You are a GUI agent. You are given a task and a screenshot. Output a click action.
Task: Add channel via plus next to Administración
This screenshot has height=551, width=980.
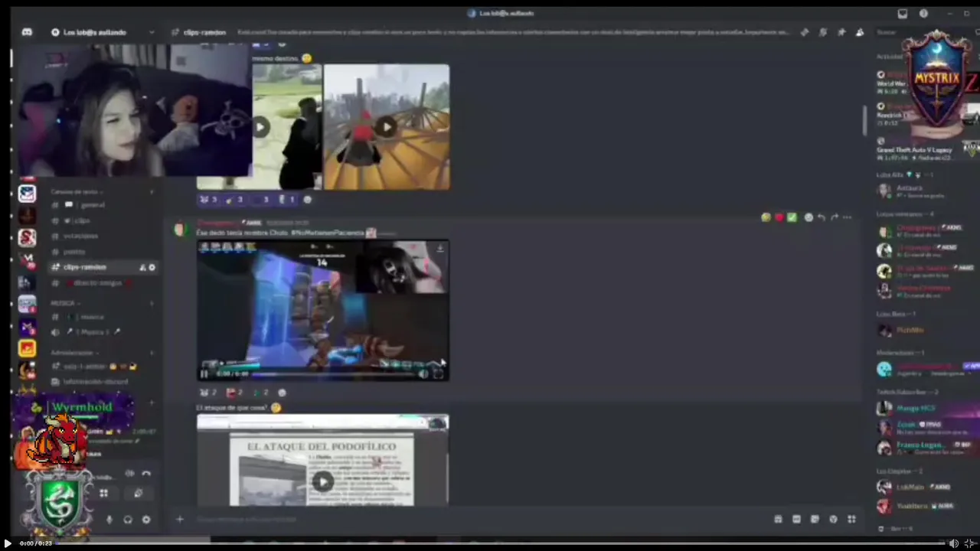click(x=152, y=353)
